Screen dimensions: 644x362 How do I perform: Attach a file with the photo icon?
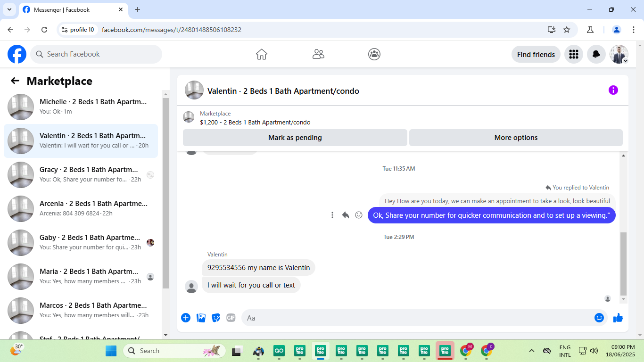[201, 318]
